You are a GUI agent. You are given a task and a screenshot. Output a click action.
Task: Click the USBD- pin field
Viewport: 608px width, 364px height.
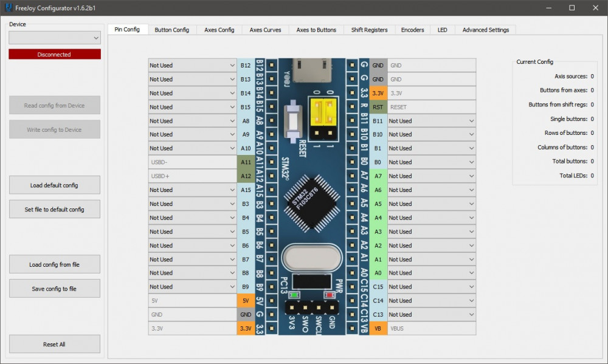(192, 162)
